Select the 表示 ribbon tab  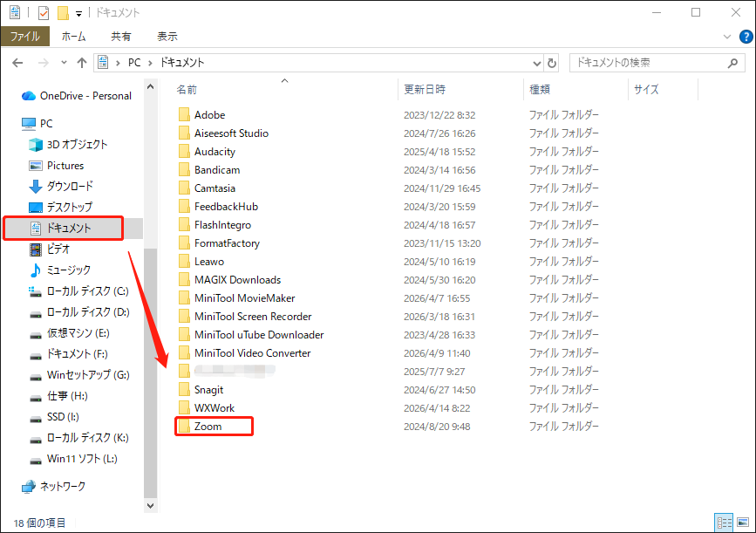point(167,36)
